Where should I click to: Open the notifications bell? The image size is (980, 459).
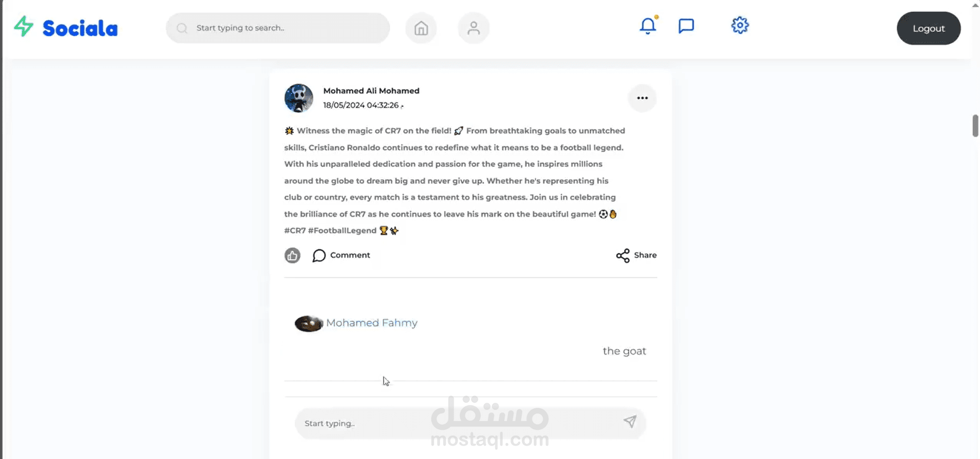648,25
